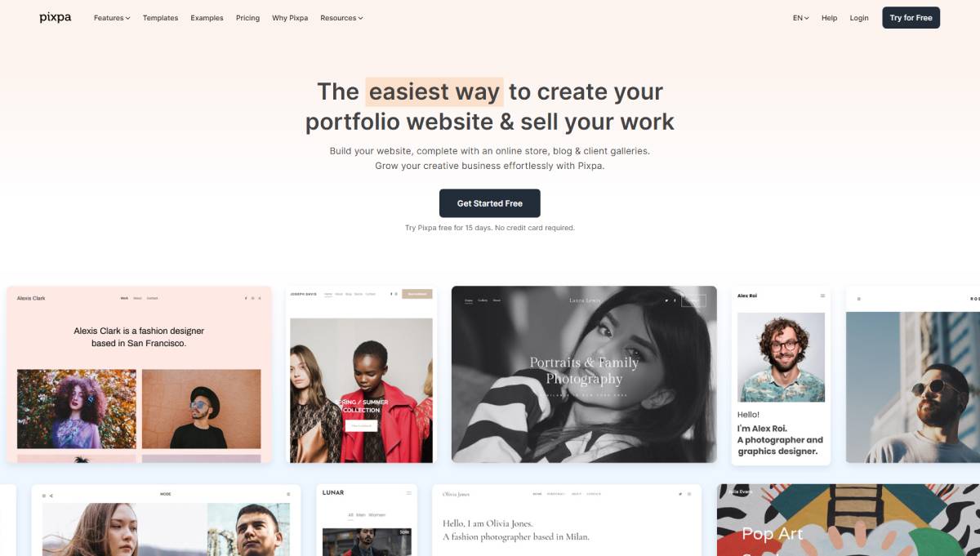Screen dimensions: 980x556
Task: Click menu icon at right of MODE template
Action: click(288, 495)
